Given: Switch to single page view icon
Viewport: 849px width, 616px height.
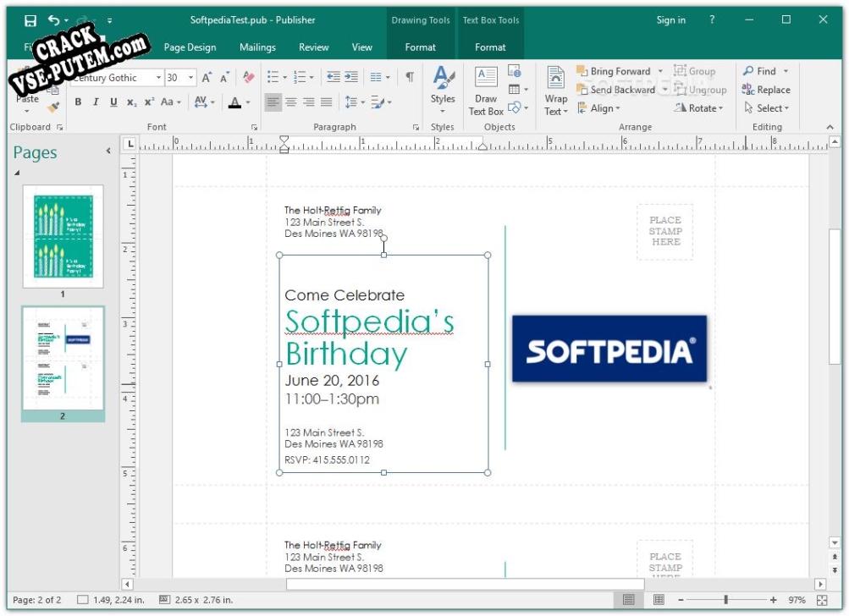Looking at the screenshot, I should tap(629, 599).
